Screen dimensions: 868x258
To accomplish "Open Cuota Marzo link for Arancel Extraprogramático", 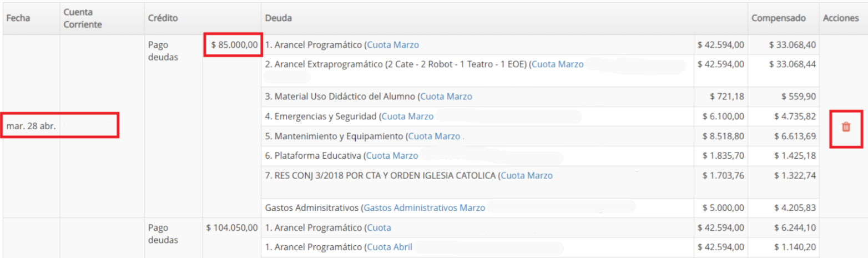I will pos(557,64).
